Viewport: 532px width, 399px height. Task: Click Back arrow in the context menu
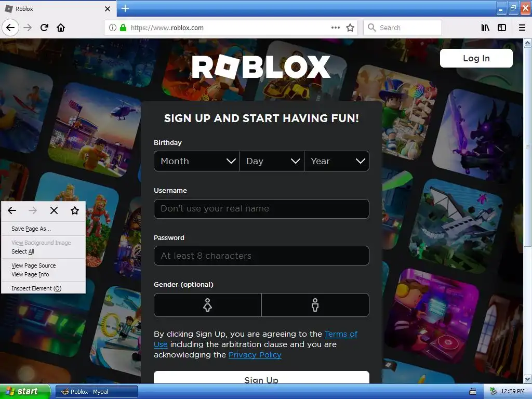(12, 211)
